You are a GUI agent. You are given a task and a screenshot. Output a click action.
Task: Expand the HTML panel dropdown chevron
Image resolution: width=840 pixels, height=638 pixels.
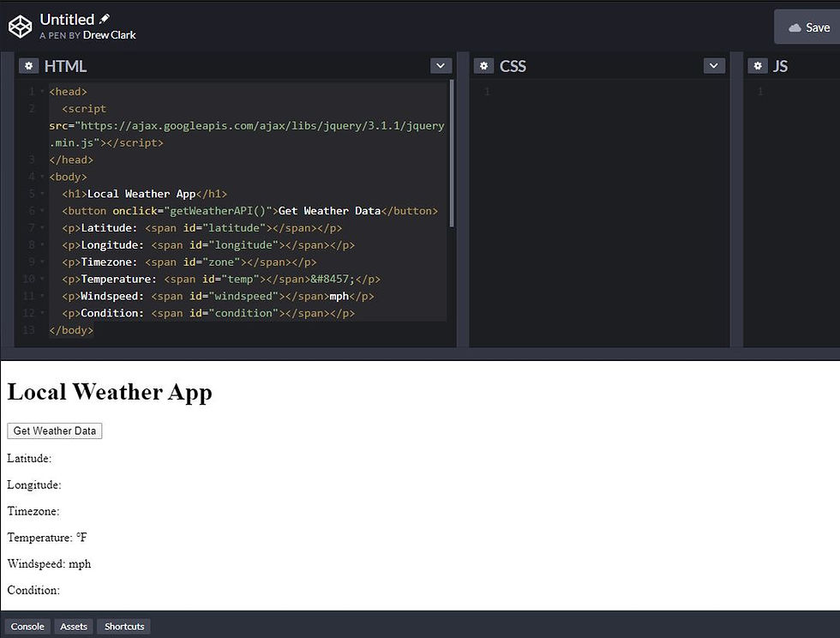441,66
